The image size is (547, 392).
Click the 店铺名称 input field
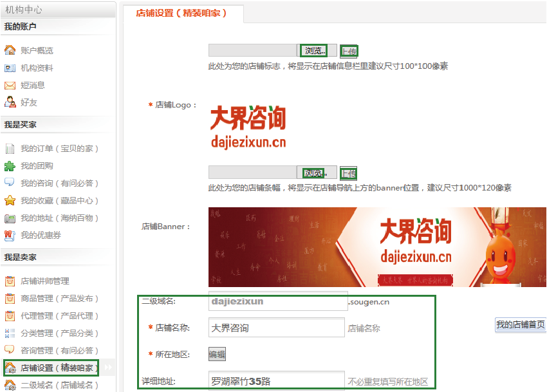(x=277, y=328)
